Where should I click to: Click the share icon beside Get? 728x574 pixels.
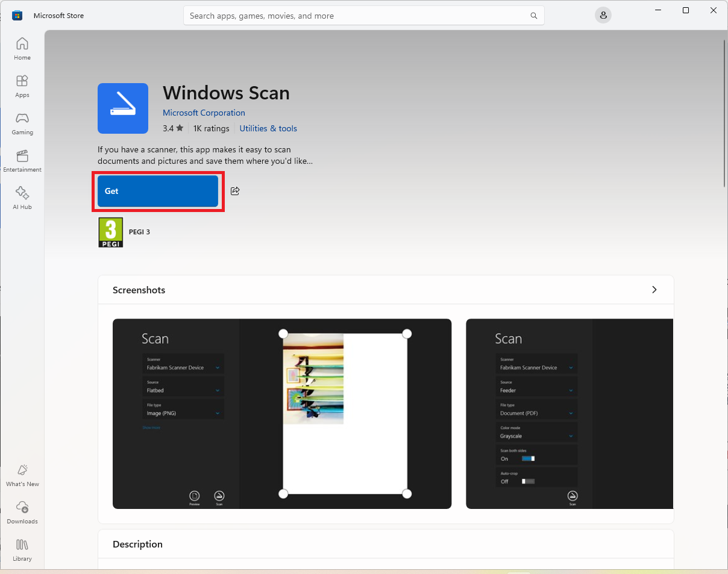(236, 191)
